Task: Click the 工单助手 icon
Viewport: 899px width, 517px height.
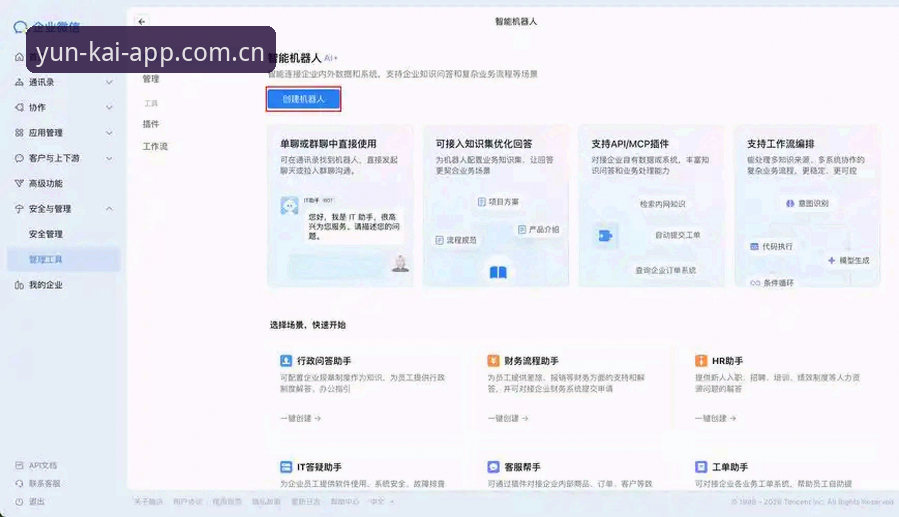Action: pyautogui.click(x=701, y=467)
